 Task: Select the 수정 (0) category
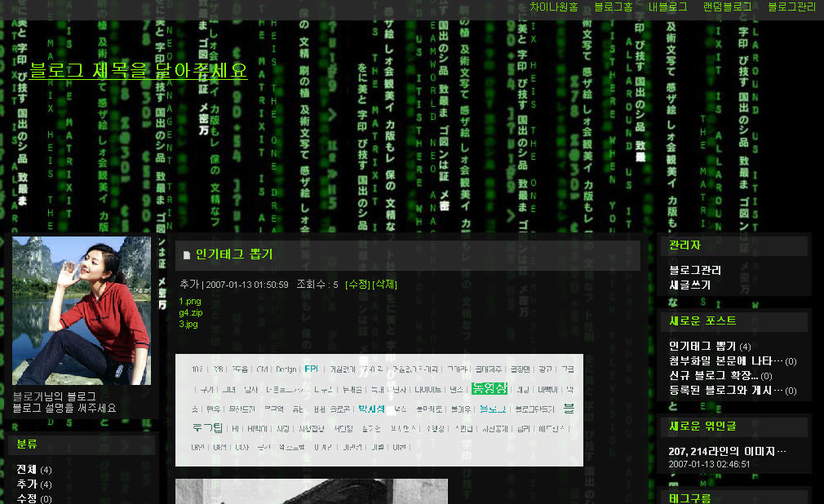33,498
